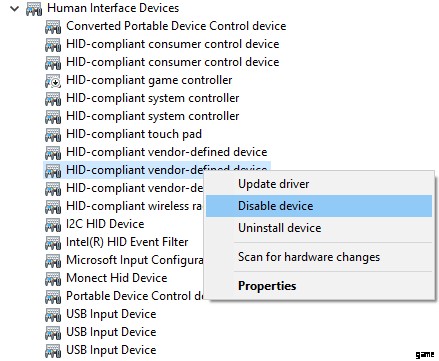Click the HID-compliant touch pad icon
439x361 pixels.
click(x=53, y=135)
